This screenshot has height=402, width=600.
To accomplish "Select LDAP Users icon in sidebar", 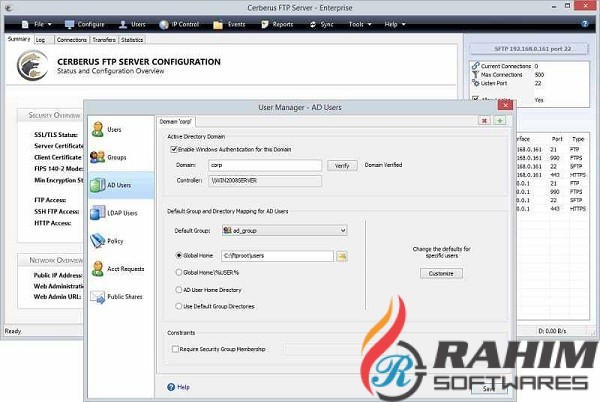I will [97, 213].
